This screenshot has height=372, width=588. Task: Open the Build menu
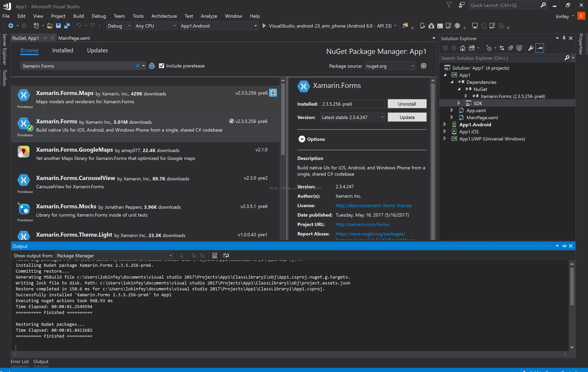[x=78, y=16]
